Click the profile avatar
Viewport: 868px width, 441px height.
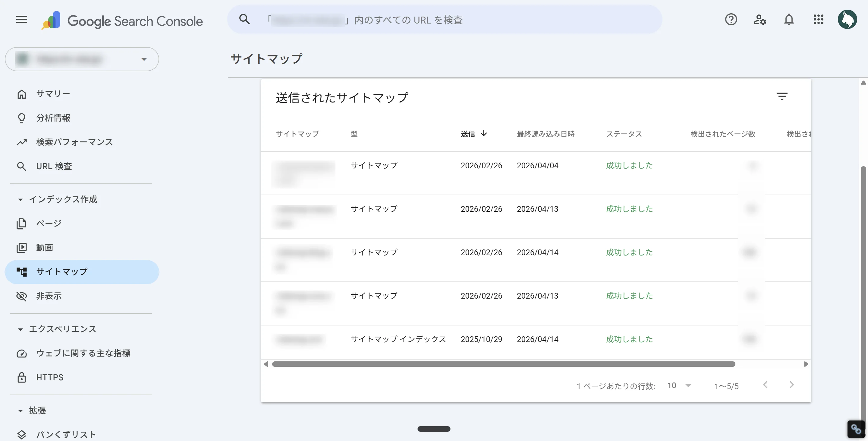(x=848, y=19)
